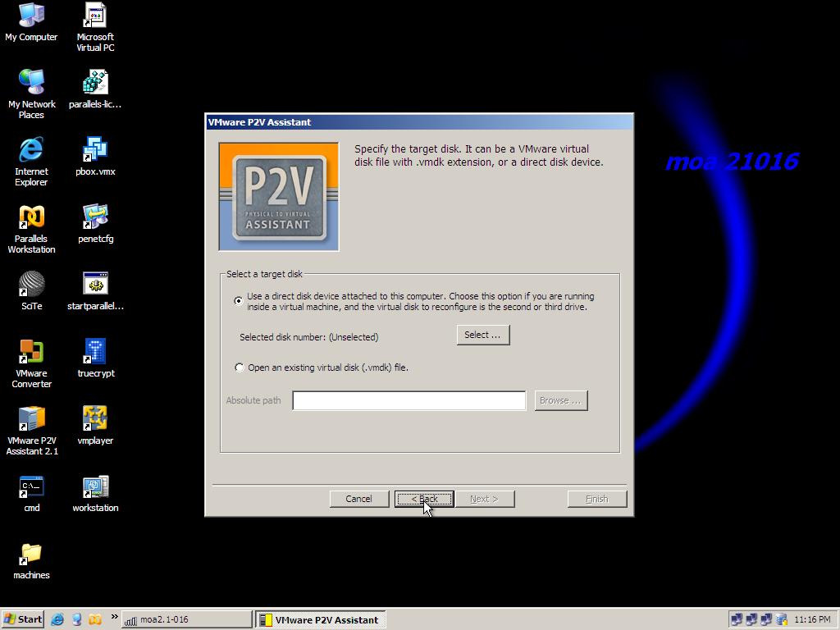Open the VMware Converter desktop icon
Image resolution: width=840 pixels, height=630 pixels.
pos(31,352)
